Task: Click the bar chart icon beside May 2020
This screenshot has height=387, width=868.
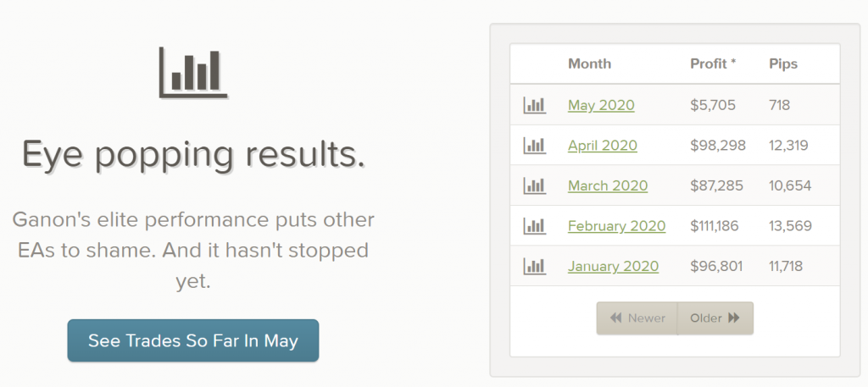Action: click(x=535, y=105)
